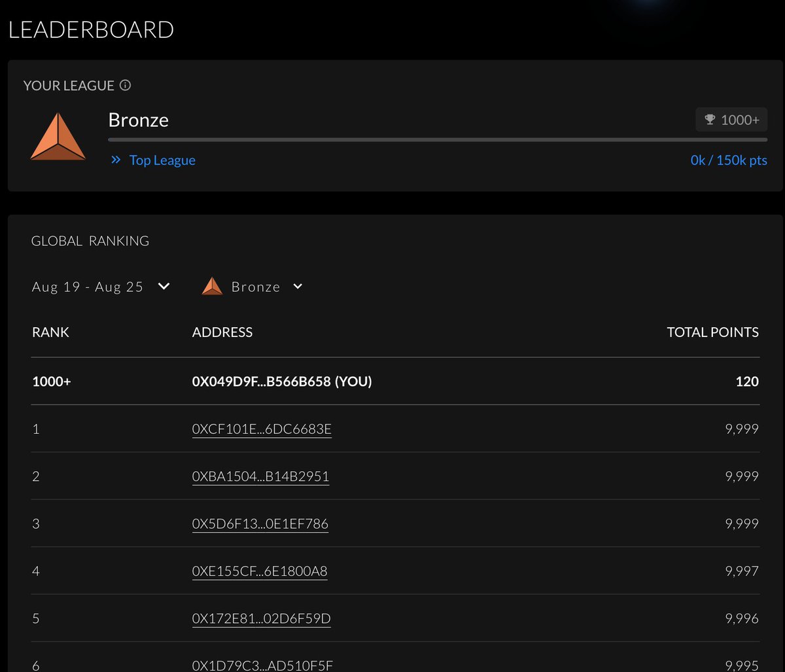Click the Bronze league title text

pos(139,120)
